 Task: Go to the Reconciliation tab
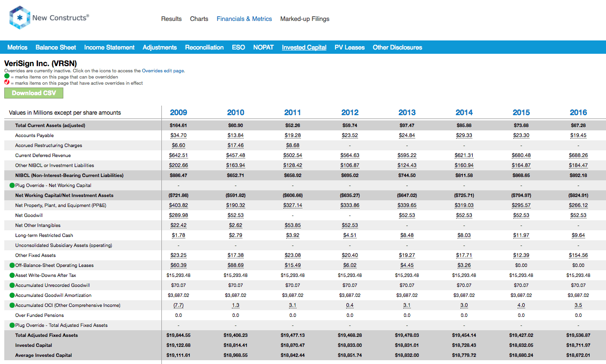click(x=204, y=47)
